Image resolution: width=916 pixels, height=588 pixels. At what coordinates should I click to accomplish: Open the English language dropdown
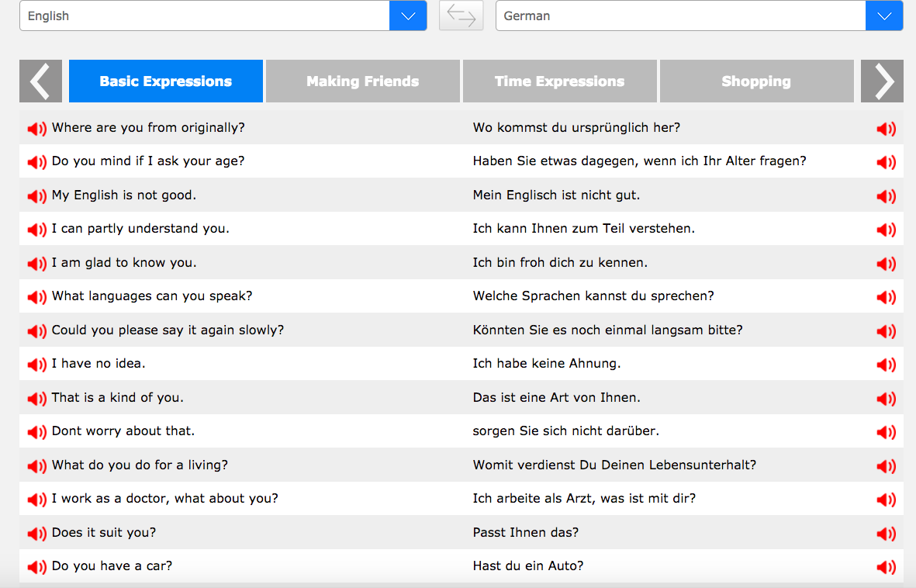[x=407, y=16]
